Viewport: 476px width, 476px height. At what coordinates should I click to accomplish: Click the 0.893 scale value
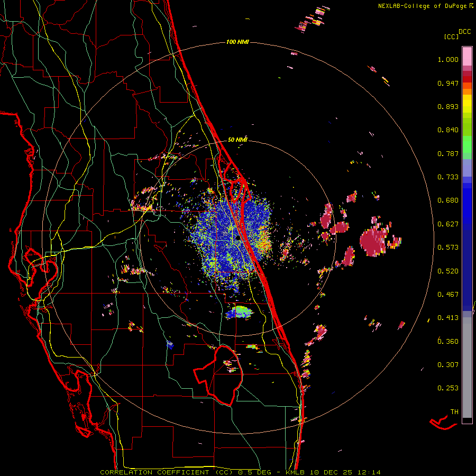tap(448, 106)
